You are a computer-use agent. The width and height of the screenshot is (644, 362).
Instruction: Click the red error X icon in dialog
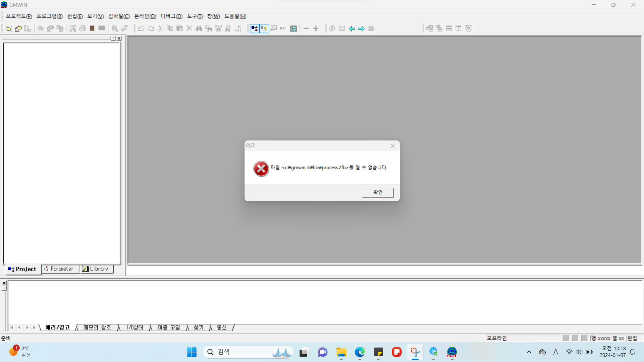click(x=261, y=169)
